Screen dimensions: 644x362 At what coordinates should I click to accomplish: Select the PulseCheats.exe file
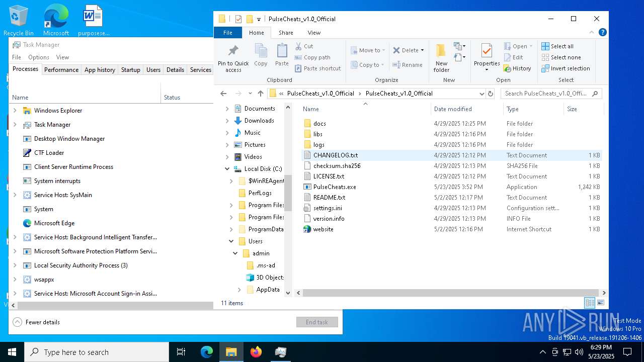(x=335, y=187)
